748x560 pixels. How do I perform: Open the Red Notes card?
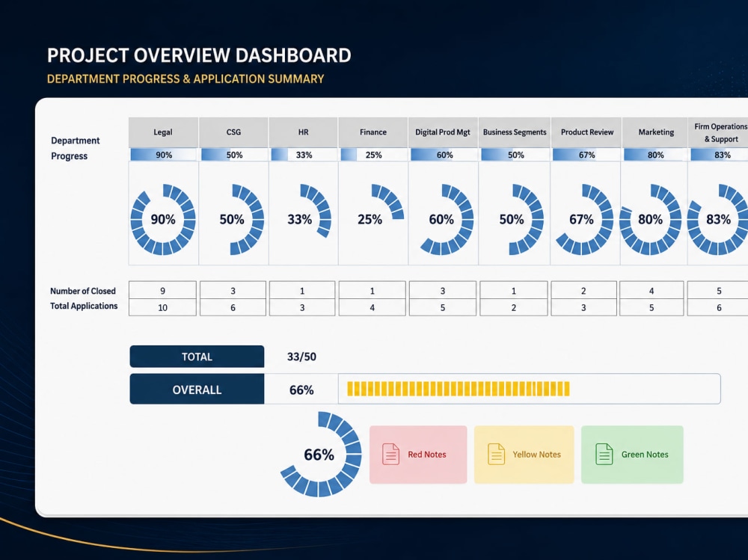(418, 455)
